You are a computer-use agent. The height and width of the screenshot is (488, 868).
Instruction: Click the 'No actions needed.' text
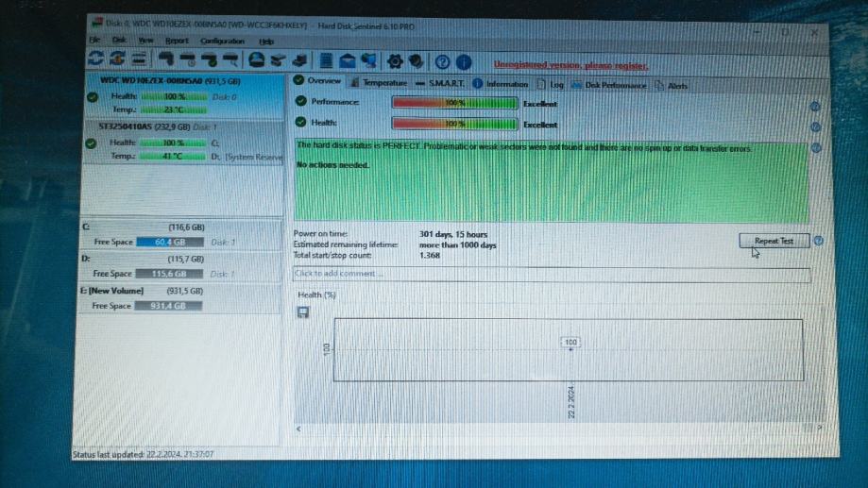pyautogui.click(x=332, y=165)
